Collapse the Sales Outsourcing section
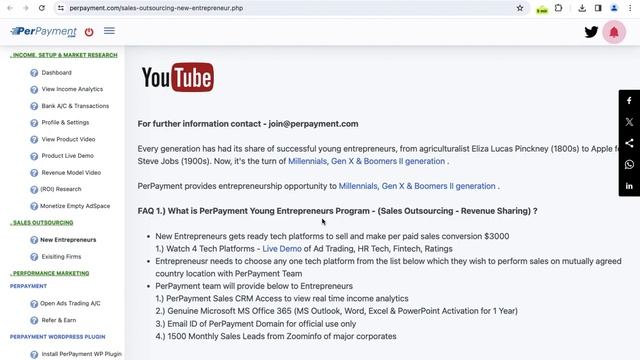 point(42,223)
